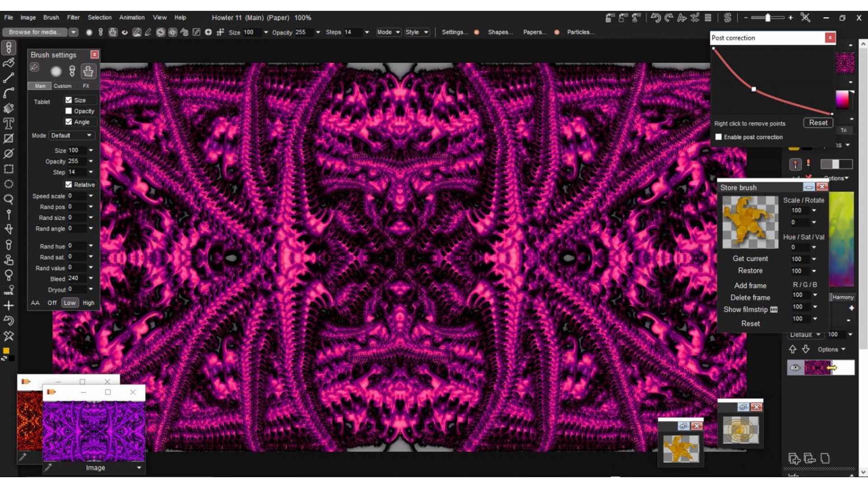Uncheck the Relative checkbox
The width and height of the screenshot is (868, 488).
pos(69,184)
